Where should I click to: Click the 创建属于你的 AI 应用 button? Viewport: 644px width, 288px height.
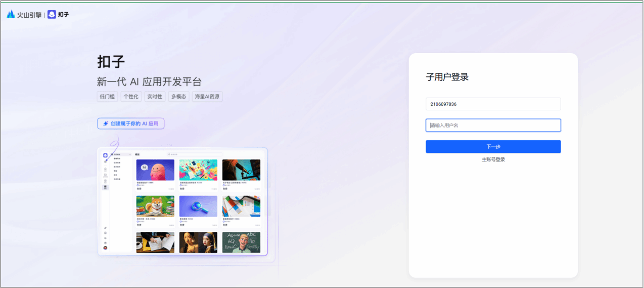[x=131, y=124]
